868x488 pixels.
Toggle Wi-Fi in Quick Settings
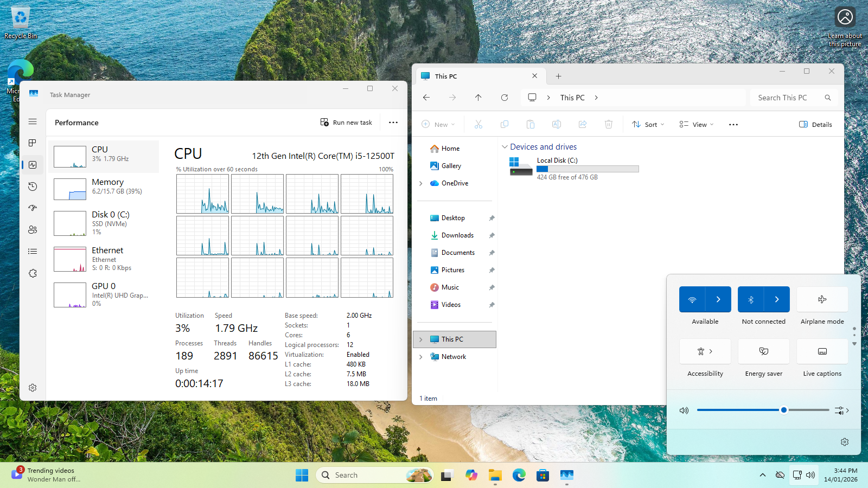(692, 299)
